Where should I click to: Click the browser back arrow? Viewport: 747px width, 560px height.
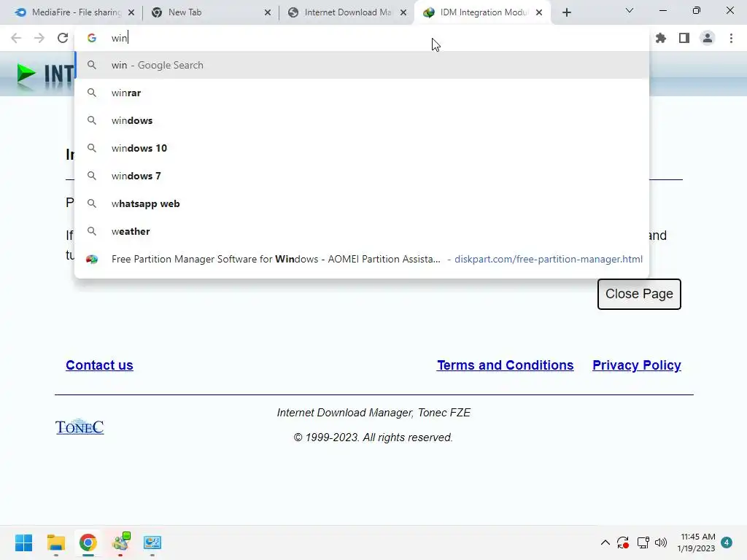(16, 38)
